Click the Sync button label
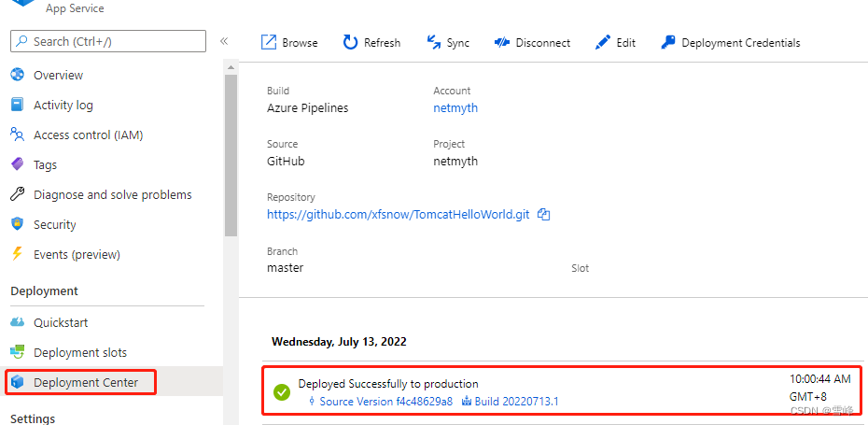This screenshot has height=425, width=868. [x=458, y=43]
